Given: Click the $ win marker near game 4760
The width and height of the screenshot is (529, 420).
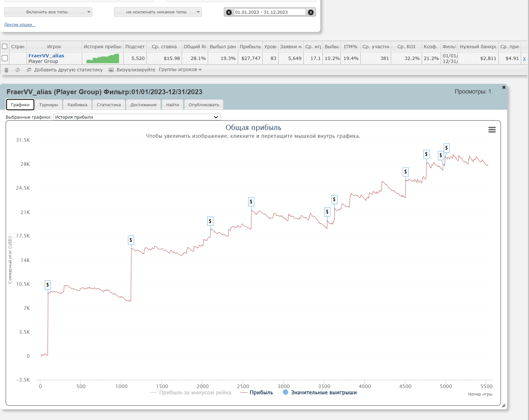Looking at the screenshot, I should coord(426,154).
